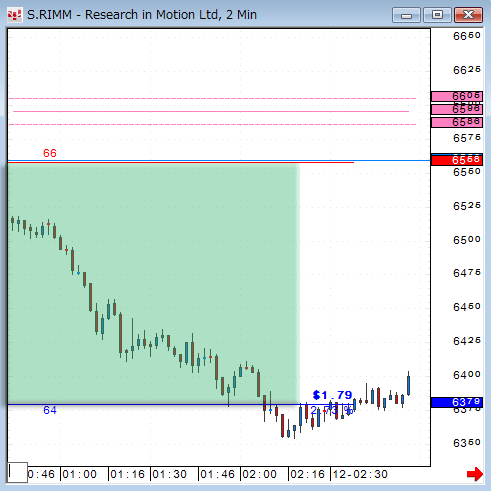Click the 6425 price scale label

click(467, 341)
